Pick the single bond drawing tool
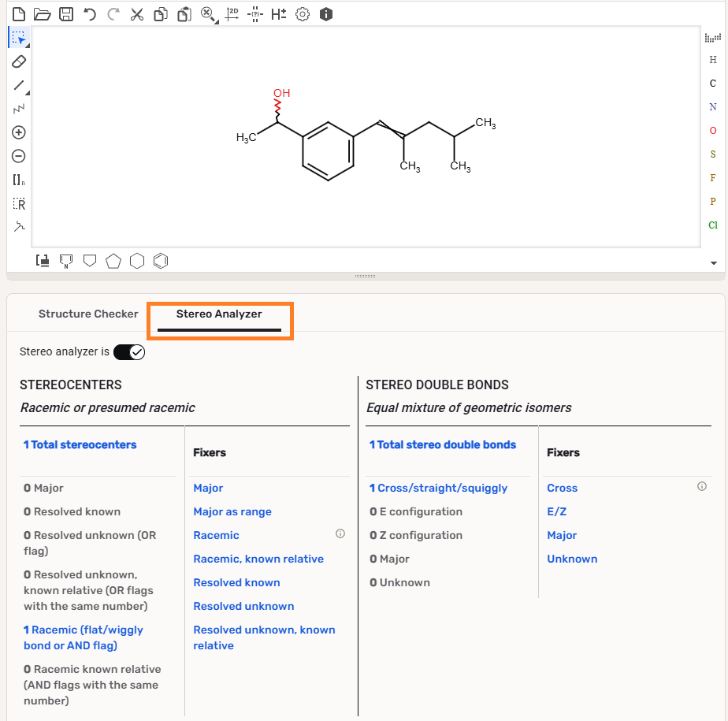 [x=20, y=85]
